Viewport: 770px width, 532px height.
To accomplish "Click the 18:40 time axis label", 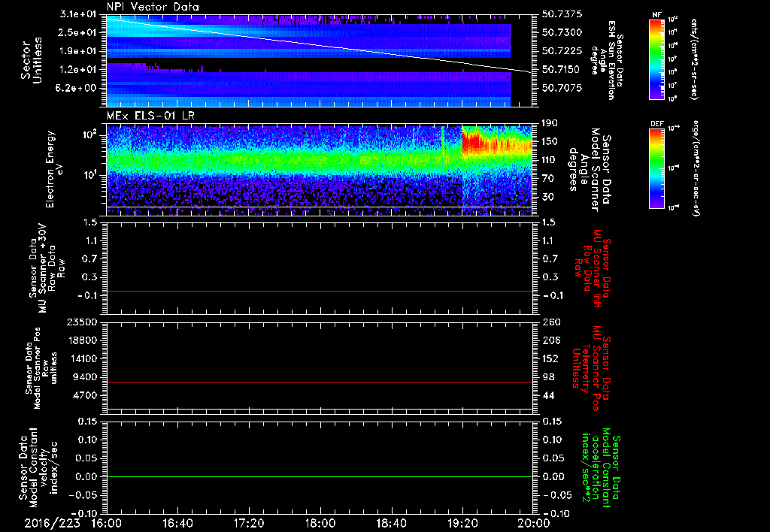I will [x=391, y=523].
